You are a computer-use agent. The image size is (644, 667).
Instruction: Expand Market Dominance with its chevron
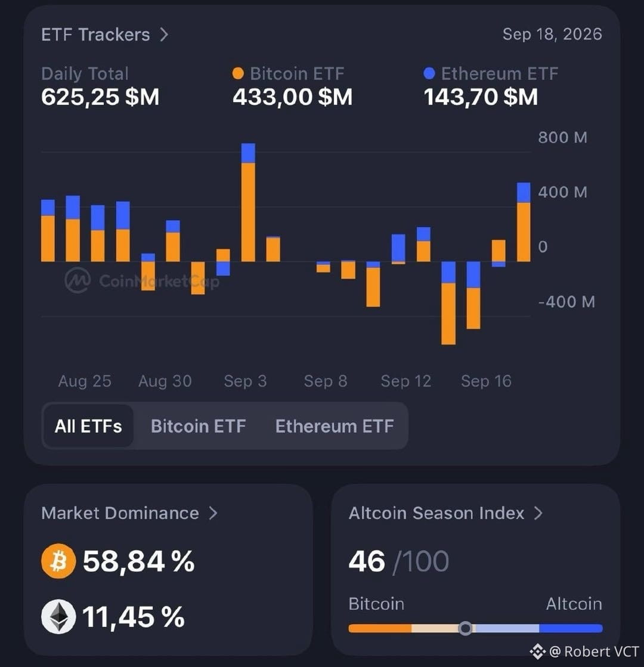[213, 513]
